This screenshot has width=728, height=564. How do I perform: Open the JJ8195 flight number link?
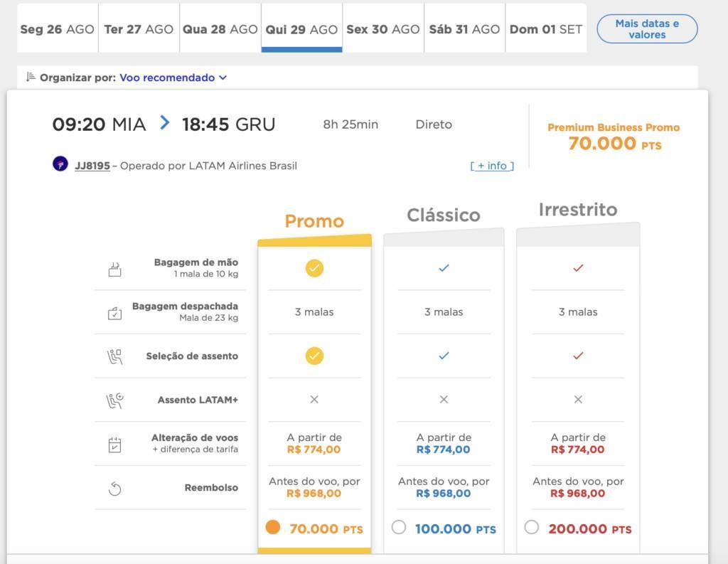pos(92,166)
